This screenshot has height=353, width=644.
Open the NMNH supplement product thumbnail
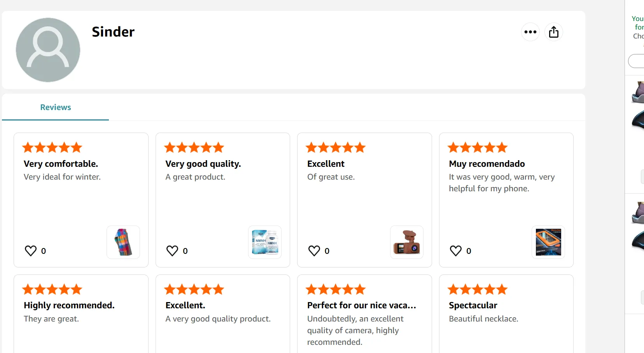[265, 242]
